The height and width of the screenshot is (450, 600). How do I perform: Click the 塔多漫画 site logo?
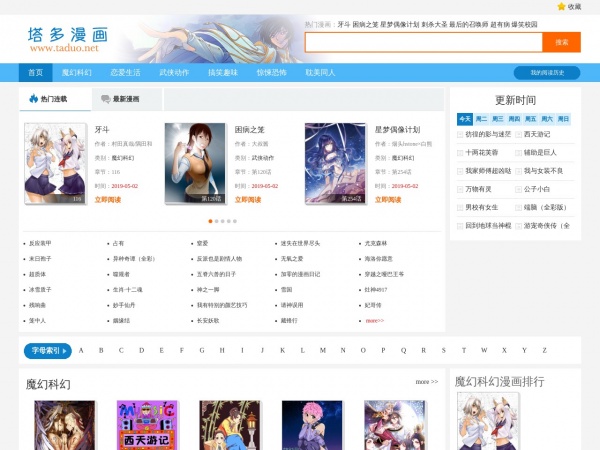pyautogui.click(x=68, y=39)
